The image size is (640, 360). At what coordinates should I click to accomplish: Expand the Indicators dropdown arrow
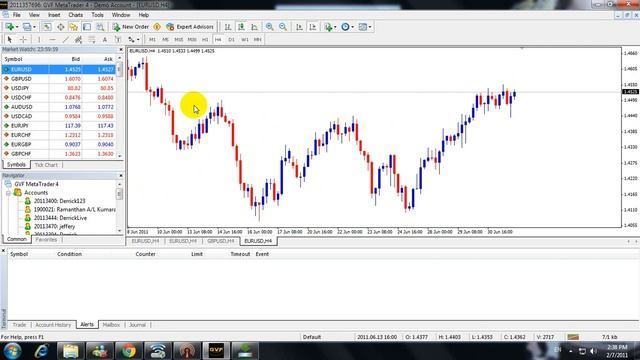[x=336, y=27]
